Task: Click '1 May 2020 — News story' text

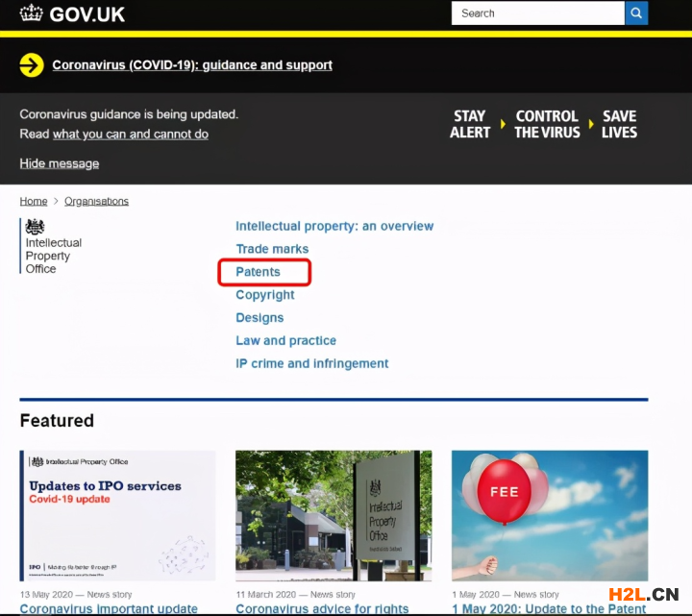Action: click(x=506, y=595)
